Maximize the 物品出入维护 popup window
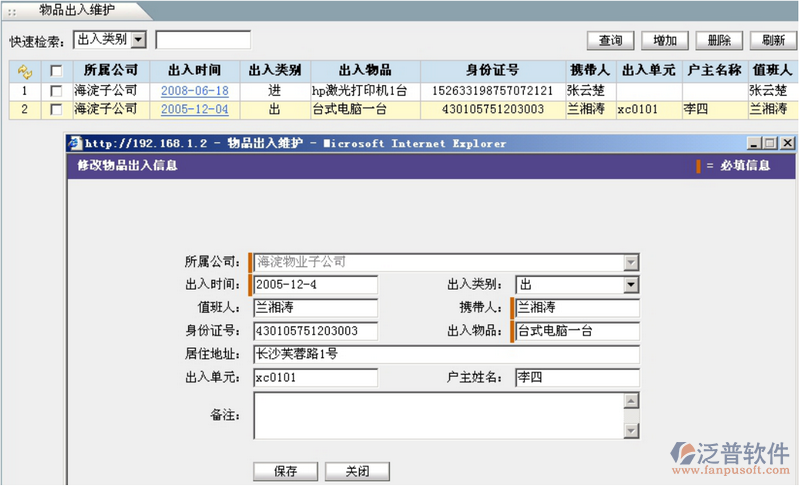800x486 pixels. tap(769, 143)
